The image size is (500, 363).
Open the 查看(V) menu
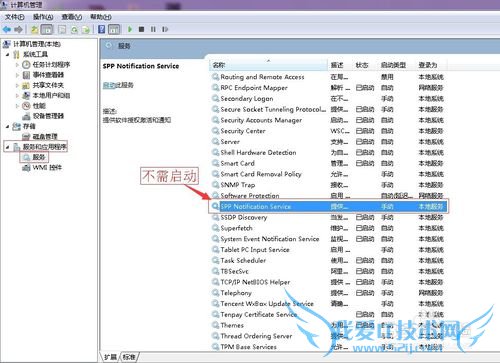click(72, 17)
